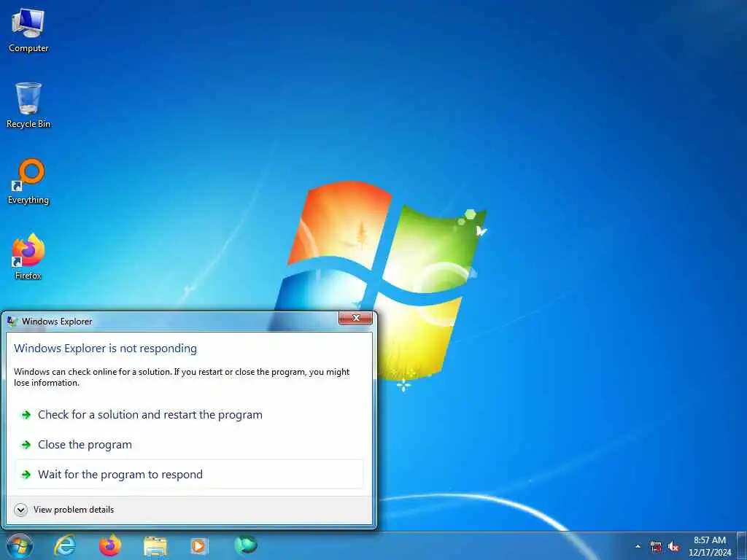Click the 'Windows Explorer is not responding' heading
This screenshot has height=560, width=747.
click(x=105, y=349)
